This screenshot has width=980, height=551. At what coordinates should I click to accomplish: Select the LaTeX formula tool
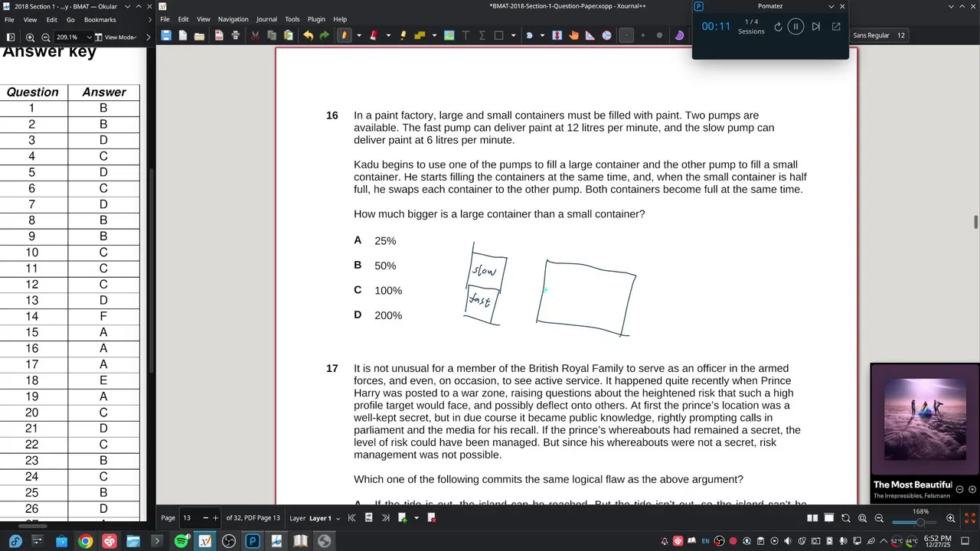point(482,35)
